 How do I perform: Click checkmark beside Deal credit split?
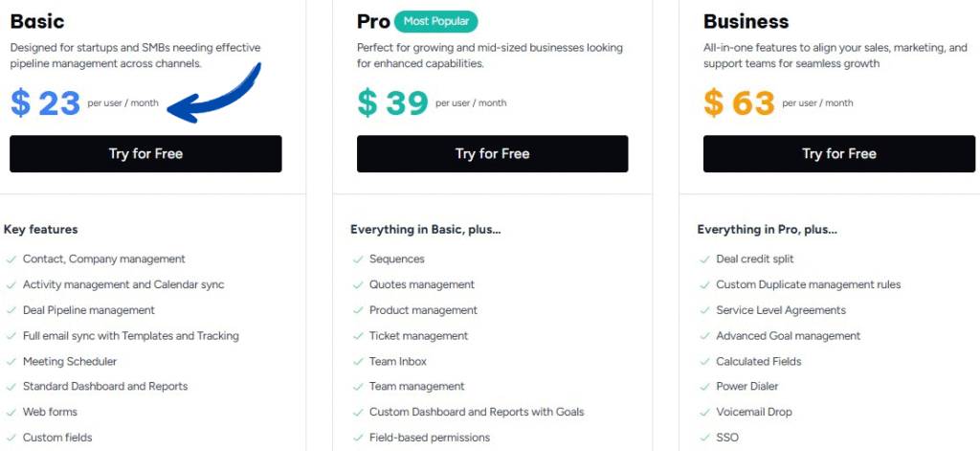(x=704, y=259)
